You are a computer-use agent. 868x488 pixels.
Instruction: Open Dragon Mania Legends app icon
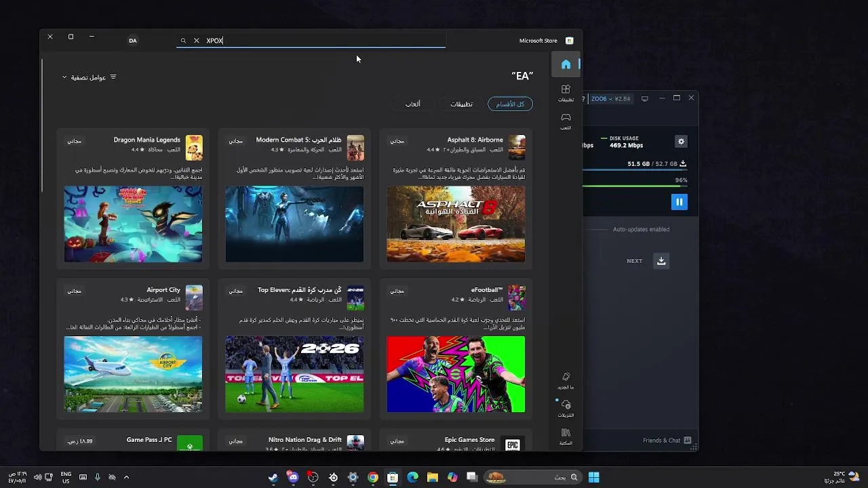[x=194, y=147]
